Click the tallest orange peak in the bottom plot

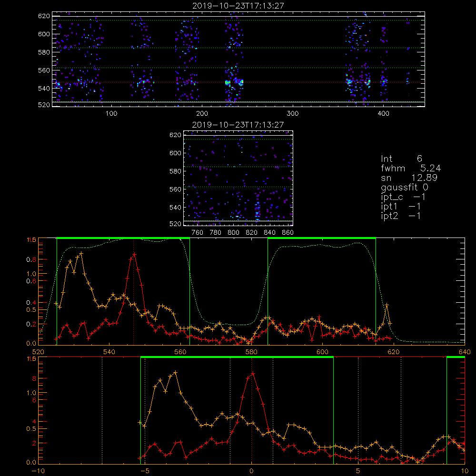click(x=175, y=372)
